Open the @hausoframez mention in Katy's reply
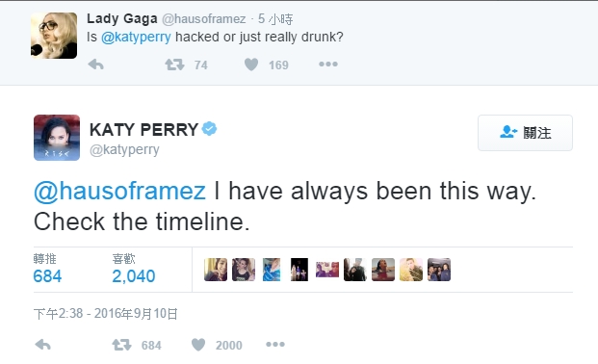 (119, 191)
